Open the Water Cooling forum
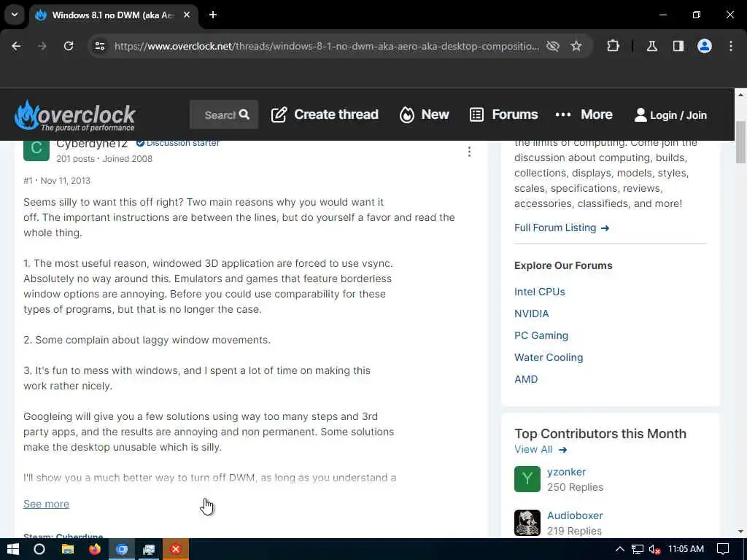Viewport: 747px width, 560px height. pyautogui.click(x=549, y=357)
